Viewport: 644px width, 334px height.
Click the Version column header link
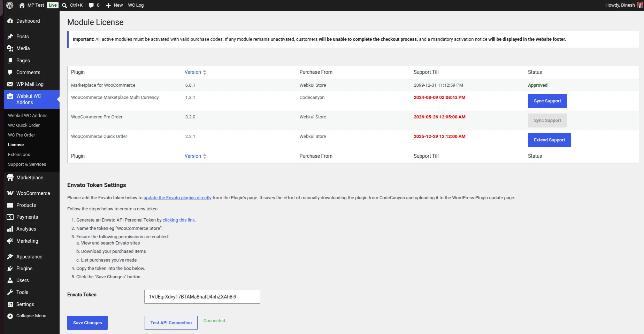[193, 72]
